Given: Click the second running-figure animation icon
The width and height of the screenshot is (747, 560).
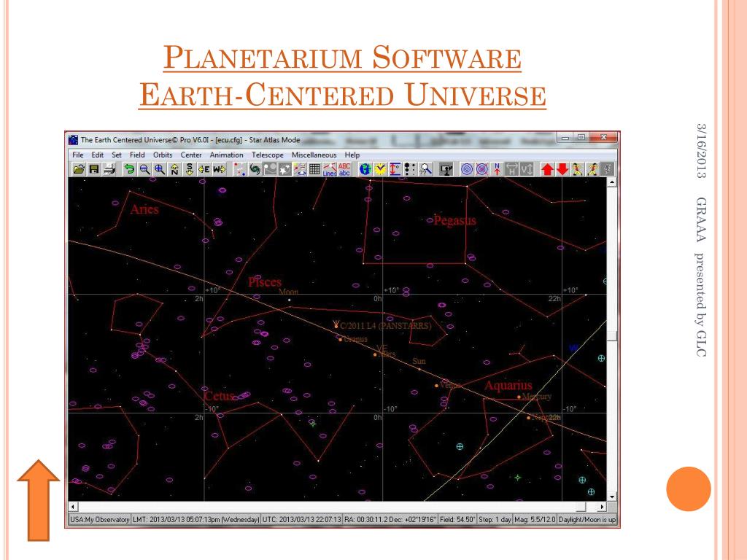Looking at the screenshot, I should pyautogui.click(x=592, y=169).
